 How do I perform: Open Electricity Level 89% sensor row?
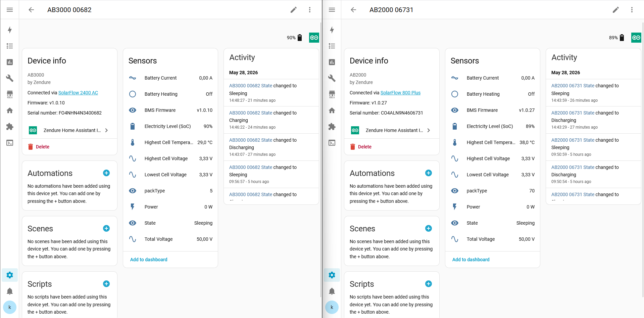[493, 126]
